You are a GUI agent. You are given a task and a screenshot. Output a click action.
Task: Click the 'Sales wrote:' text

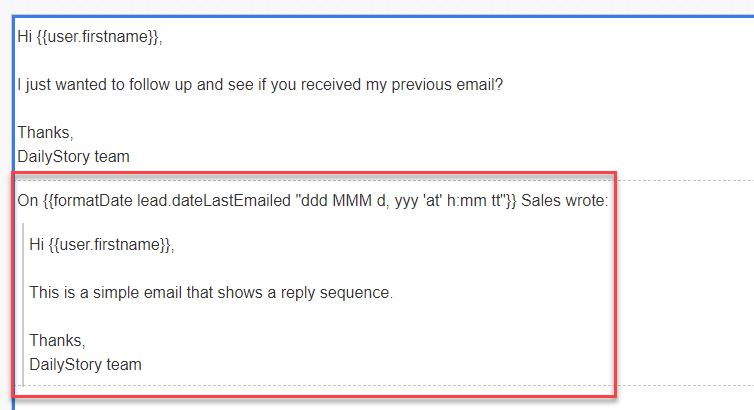click(x=565, y=200)
